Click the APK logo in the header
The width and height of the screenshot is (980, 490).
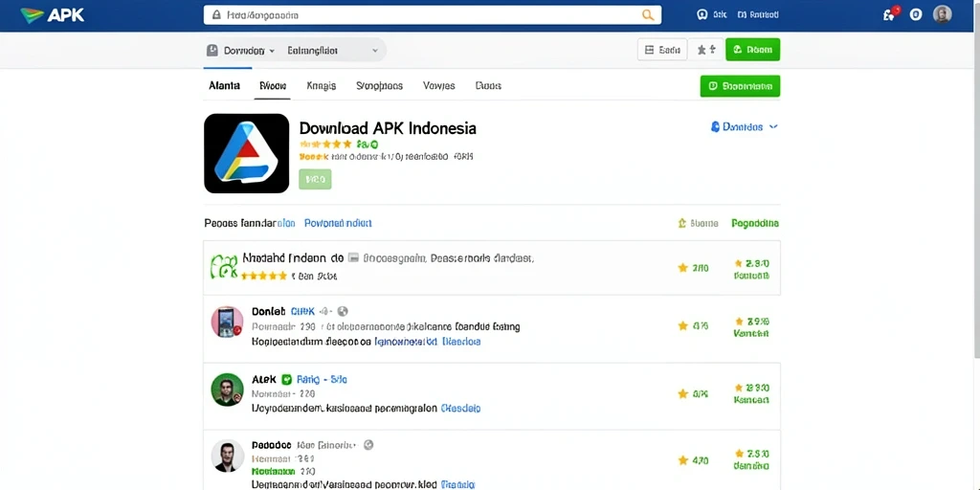point(53,15)
